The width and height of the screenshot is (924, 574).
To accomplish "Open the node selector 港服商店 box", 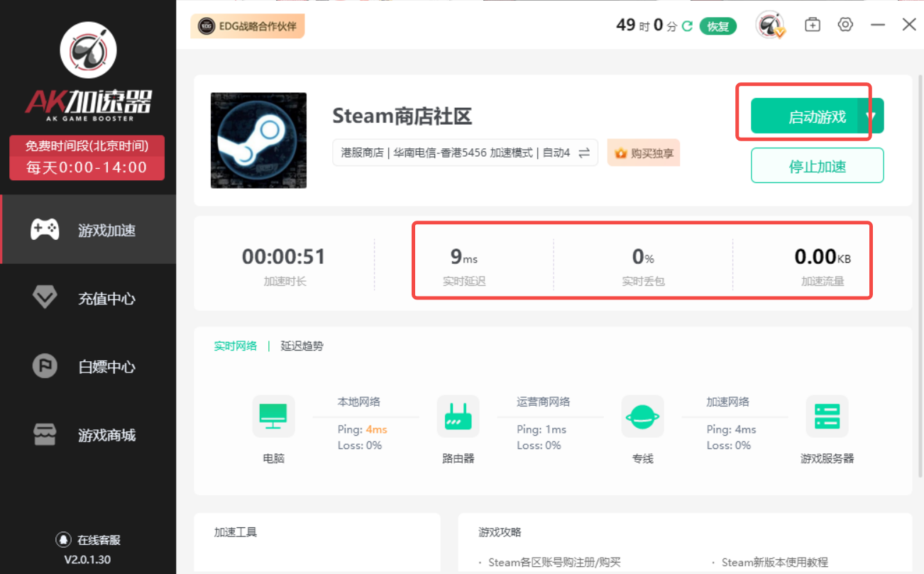I will coord(455,153).
